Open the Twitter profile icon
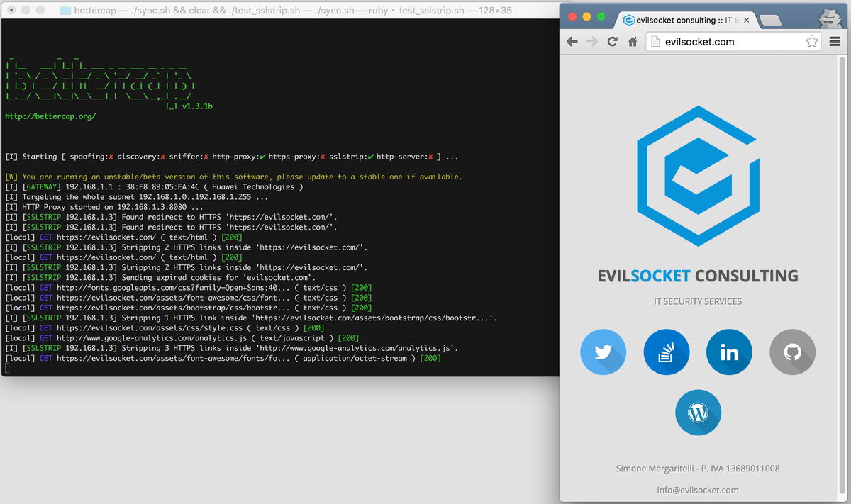 click(x=604, y=352)
